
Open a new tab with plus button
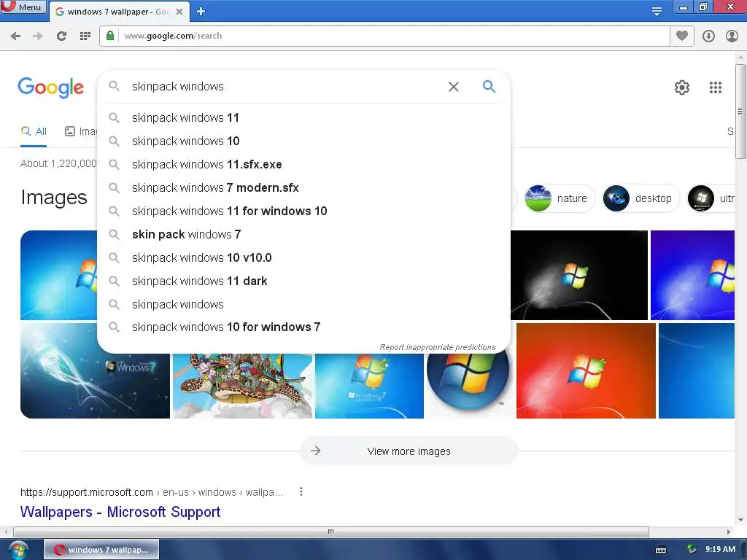[x=201, y=12]
